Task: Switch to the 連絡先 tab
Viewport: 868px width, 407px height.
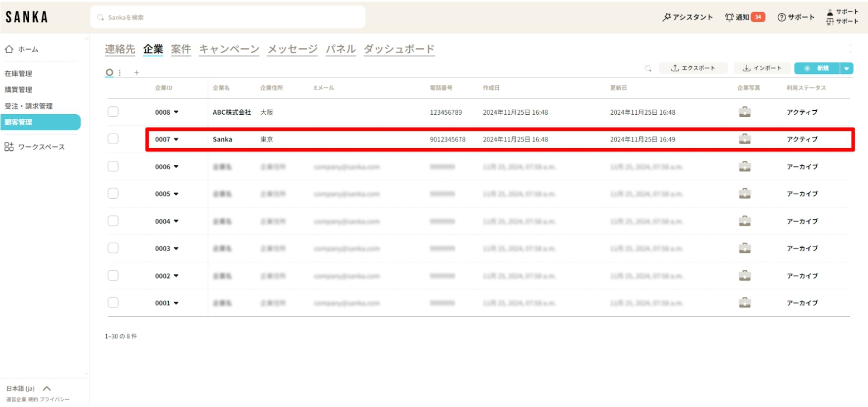Action: pos(120,49)
